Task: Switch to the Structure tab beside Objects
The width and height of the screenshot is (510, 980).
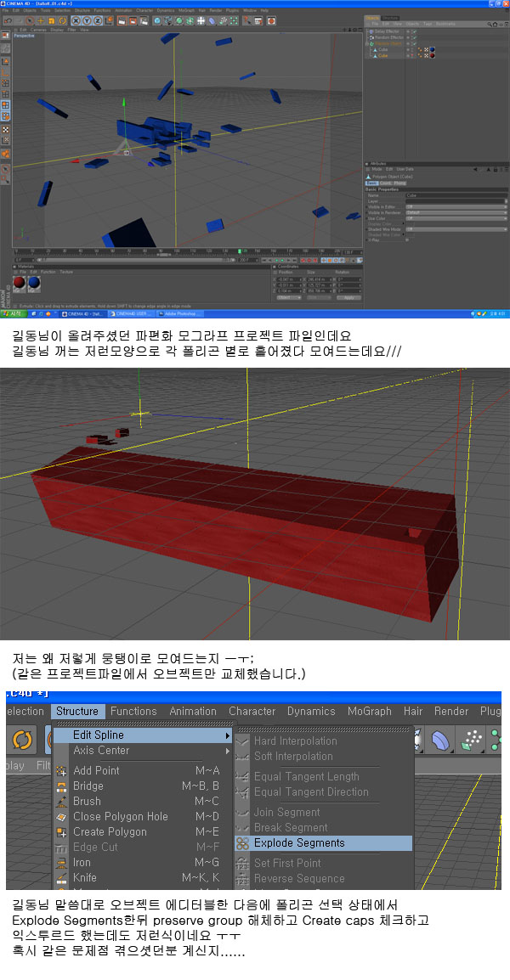Action: [390, 18]
